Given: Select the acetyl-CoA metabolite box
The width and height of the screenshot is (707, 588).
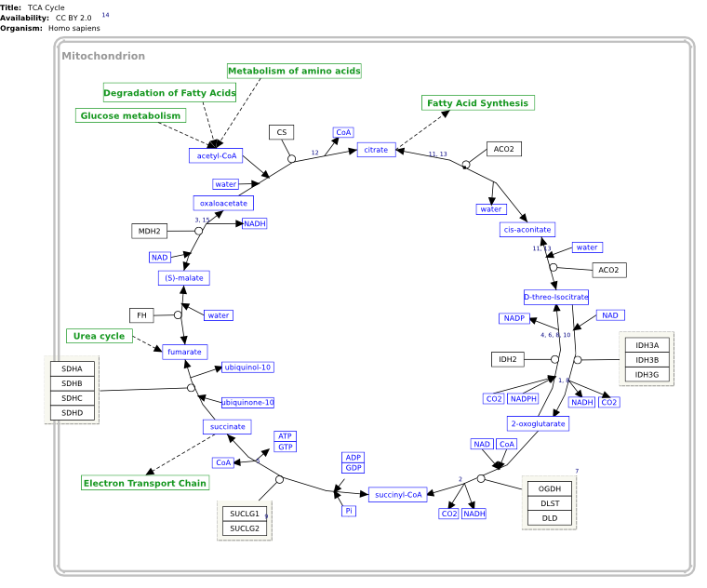Looking at the screenshot, I should pyautogui.click(x=216, y=155).
